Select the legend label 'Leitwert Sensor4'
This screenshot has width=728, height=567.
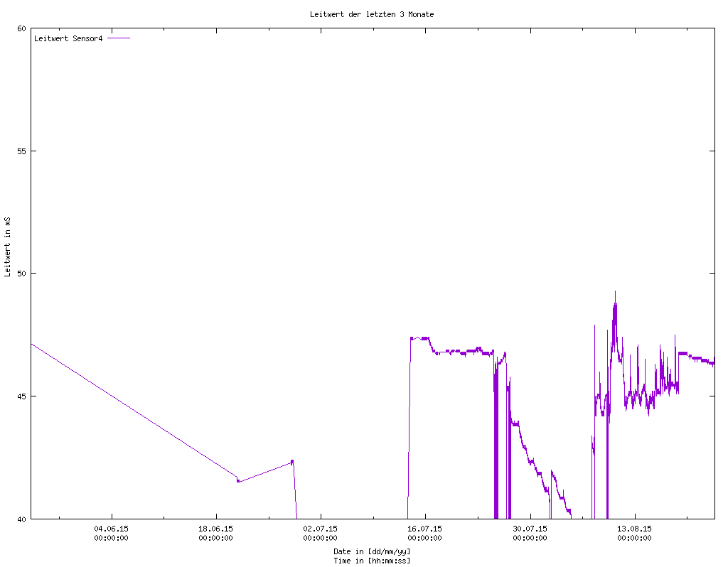[68, 38]
